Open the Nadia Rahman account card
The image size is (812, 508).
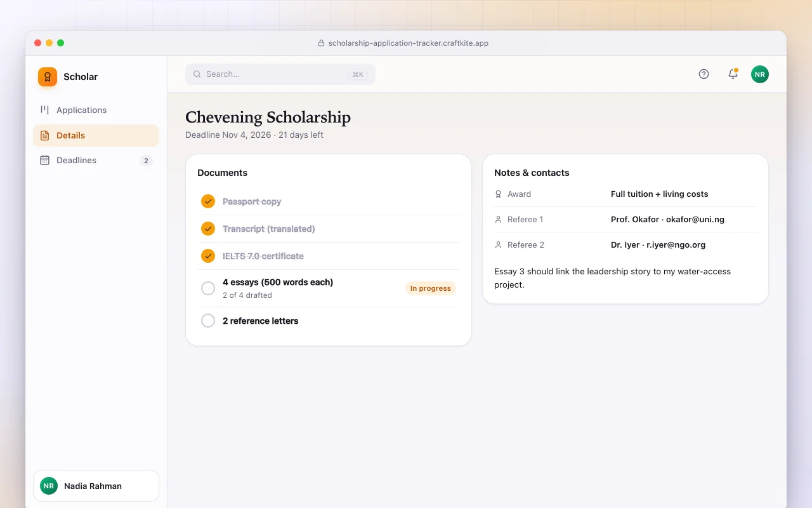96,486
